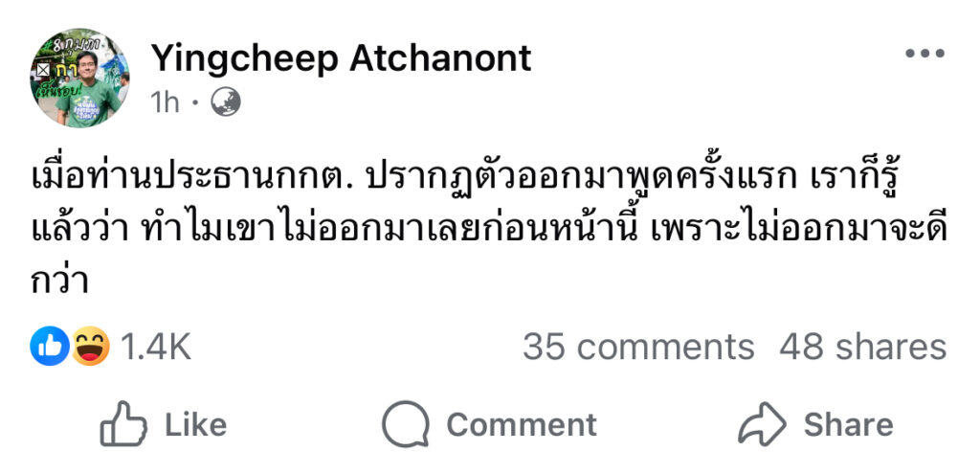This screenshot has width=980, height=474.
Task: Click the 1h post timestamp
Action: [166, 102]
